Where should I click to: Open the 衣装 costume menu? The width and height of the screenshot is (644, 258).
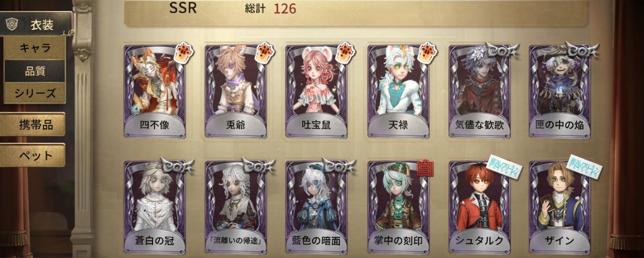pos(36,25)
